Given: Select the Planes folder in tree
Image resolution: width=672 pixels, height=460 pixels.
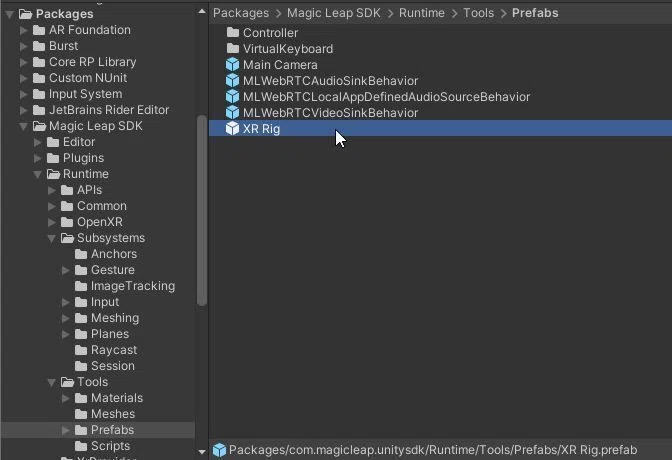Looking at the screenshot, I should click(110, 334).
